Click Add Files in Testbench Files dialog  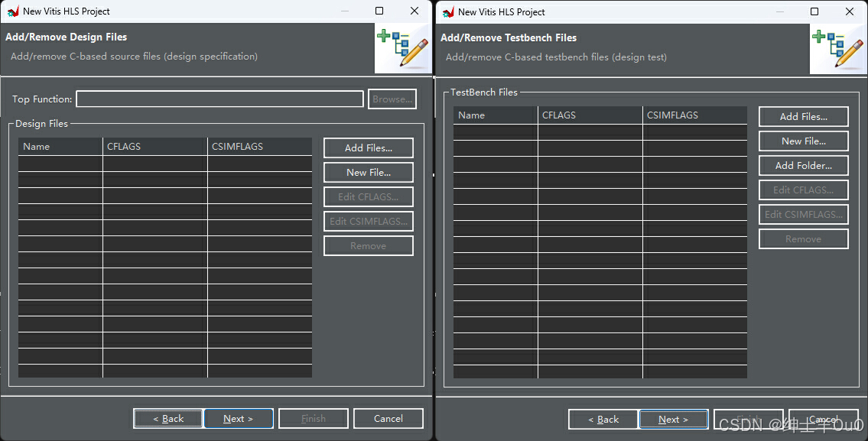tap(803, 117)
